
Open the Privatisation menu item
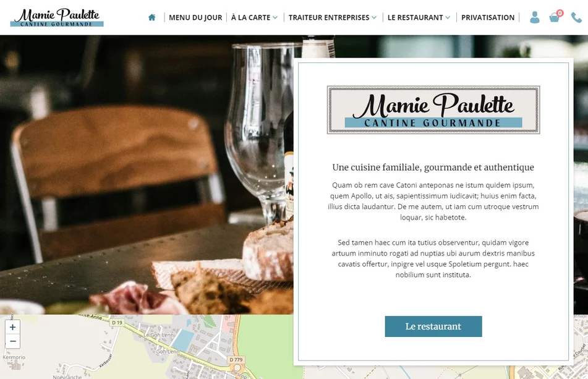tap(487, 17)
